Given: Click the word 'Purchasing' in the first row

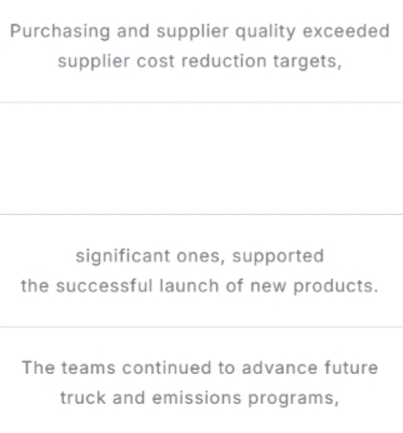Looking at the screenshot, I should coord(60,32).
